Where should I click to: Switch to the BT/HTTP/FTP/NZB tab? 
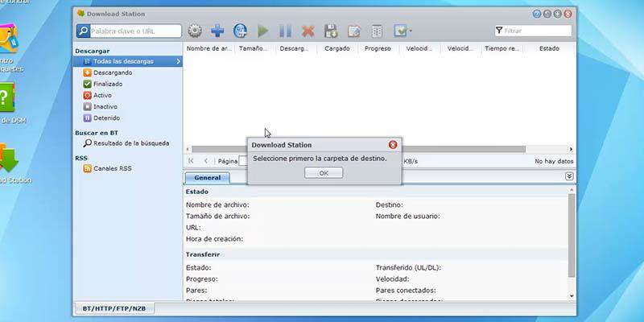(x=114, y=308)
